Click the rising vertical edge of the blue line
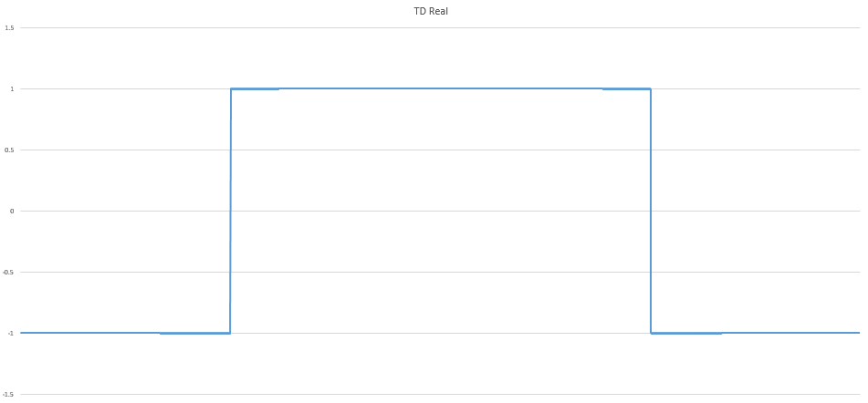The width and height of the screenshot is (868, 403). click(x=230, y=210)
